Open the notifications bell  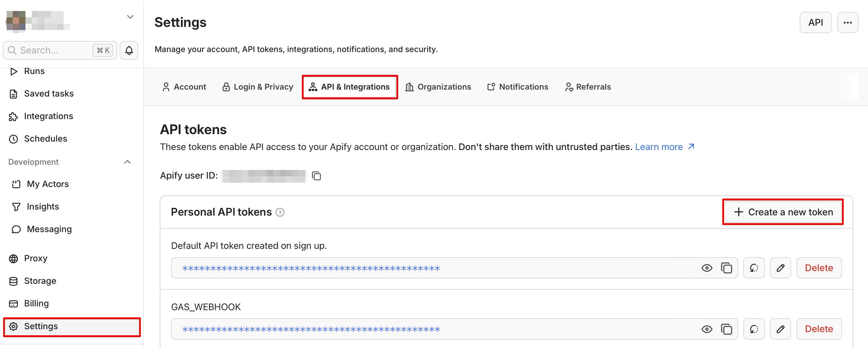click(129, 51)
